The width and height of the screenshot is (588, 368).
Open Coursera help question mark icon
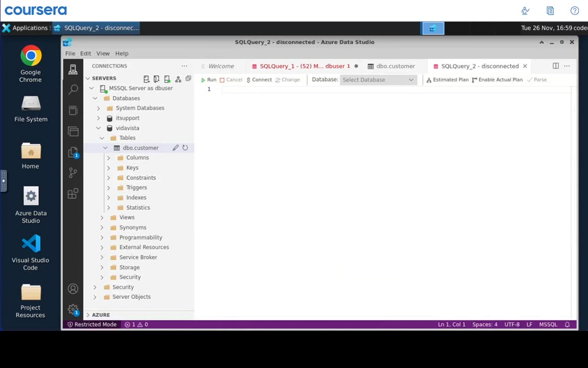[575, 11]
